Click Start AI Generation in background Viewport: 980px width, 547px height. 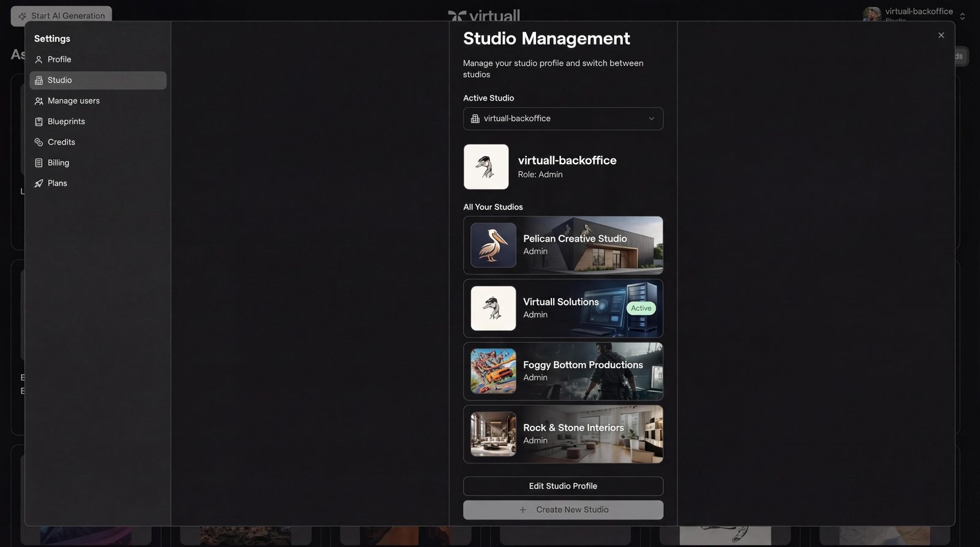pos(61,16)
